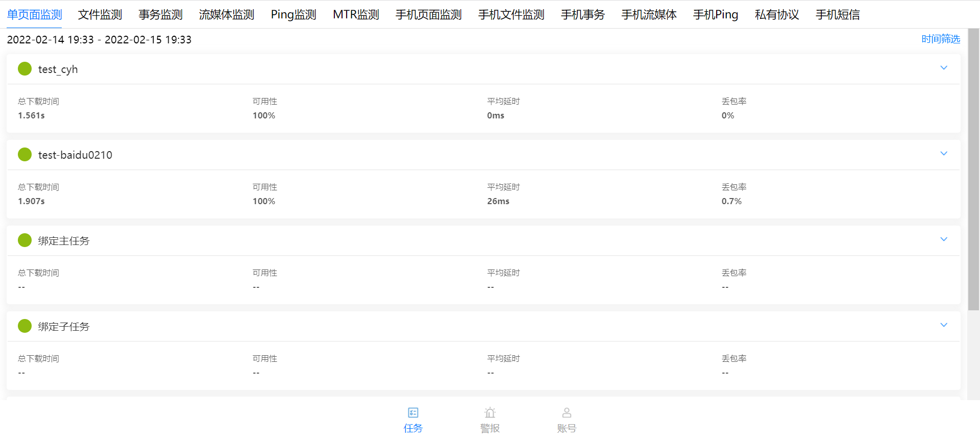Select the MTR监测 tab
This screenshot has width=980, height=442.
click(356, 15)
